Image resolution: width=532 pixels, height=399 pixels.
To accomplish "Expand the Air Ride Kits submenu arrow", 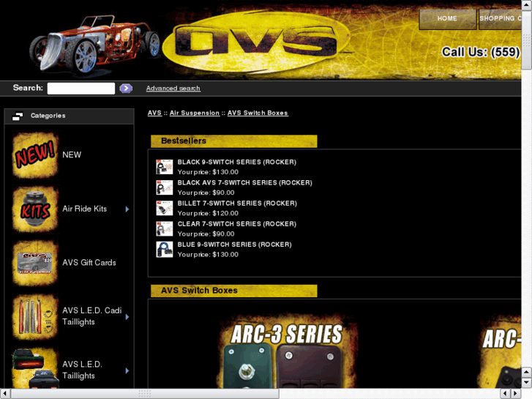I will (x=127, y=209).
